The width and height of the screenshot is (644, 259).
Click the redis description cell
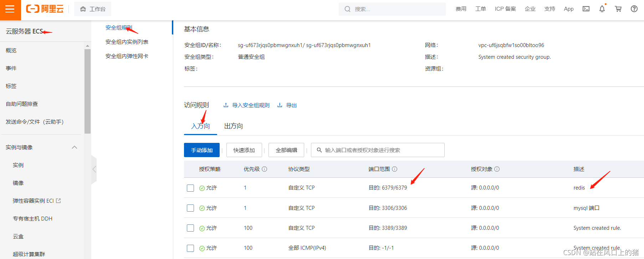[579, 188]
